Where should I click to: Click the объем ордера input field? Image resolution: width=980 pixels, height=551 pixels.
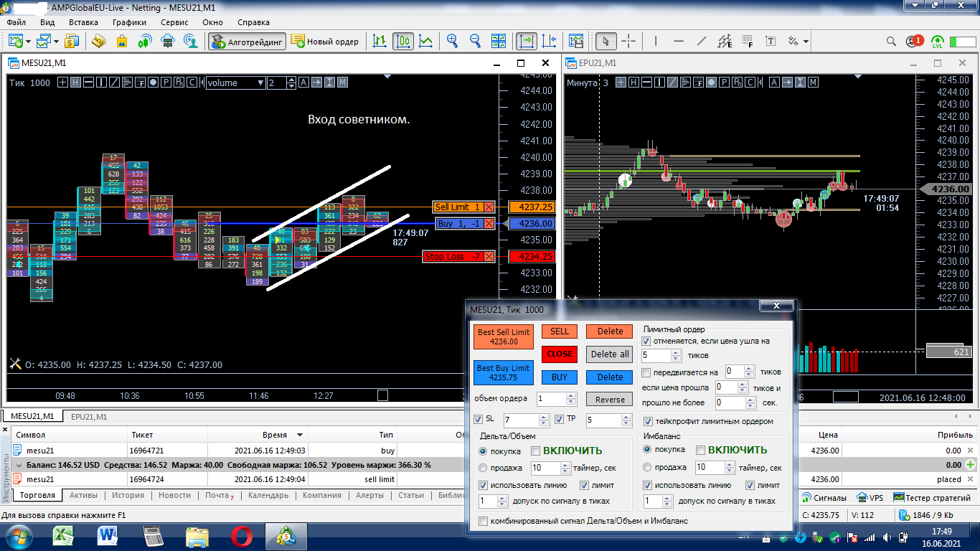coord(551,399)
